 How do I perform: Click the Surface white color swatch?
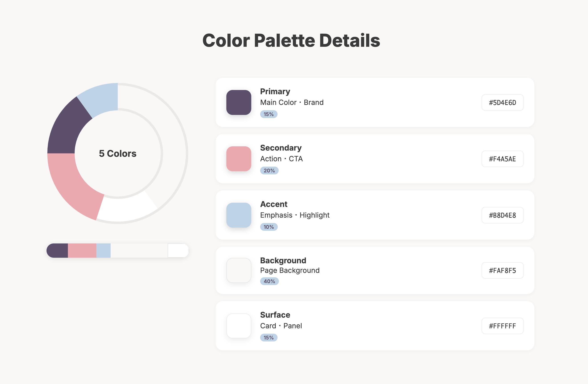[239, 326]
